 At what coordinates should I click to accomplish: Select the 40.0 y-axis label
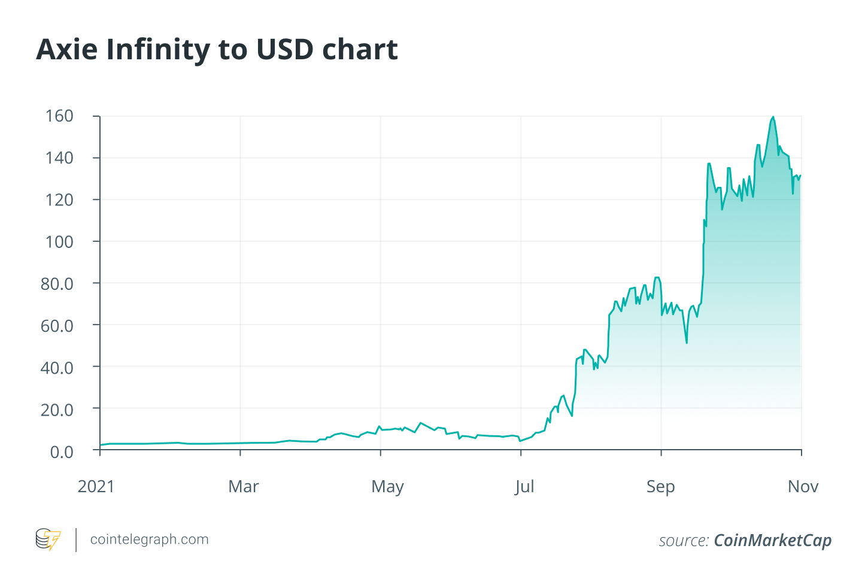[x=57, y=367]
